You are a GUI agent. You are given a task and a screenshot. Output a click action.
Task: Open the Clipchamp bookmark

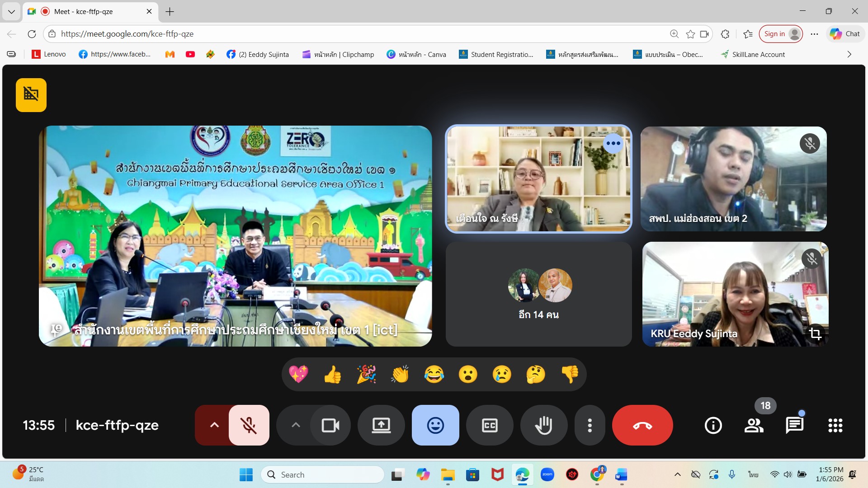(338, 54)
